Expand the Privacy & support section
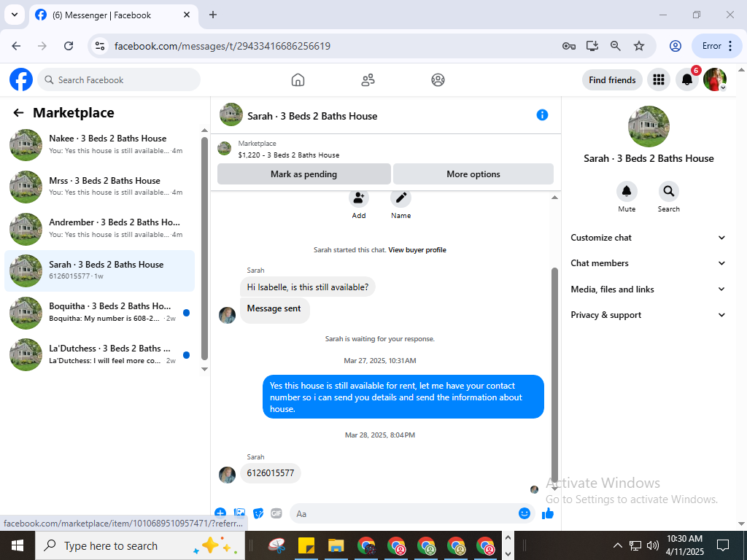Viewport: 747px width, 560px height. [x=648, y=315]
